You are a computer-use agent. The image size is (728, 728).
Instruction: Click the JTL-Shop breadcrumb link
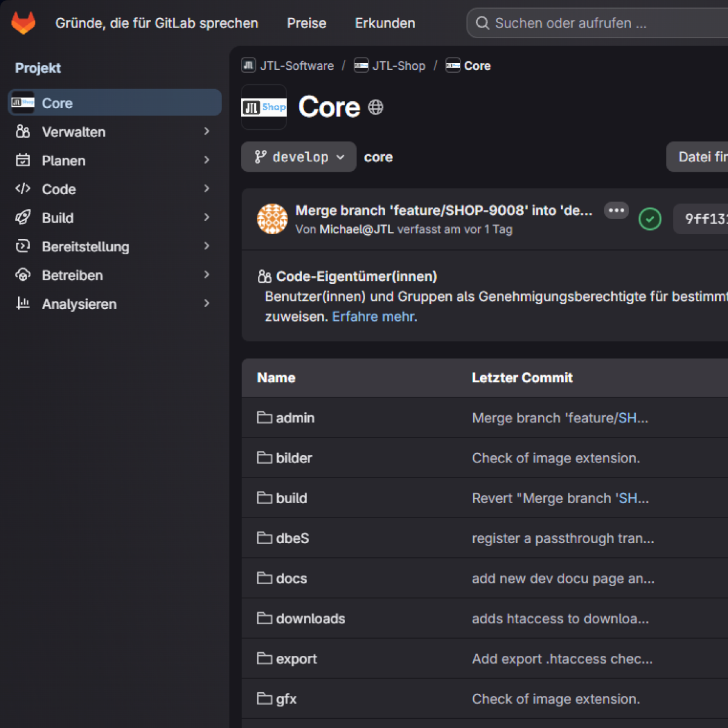399,66
